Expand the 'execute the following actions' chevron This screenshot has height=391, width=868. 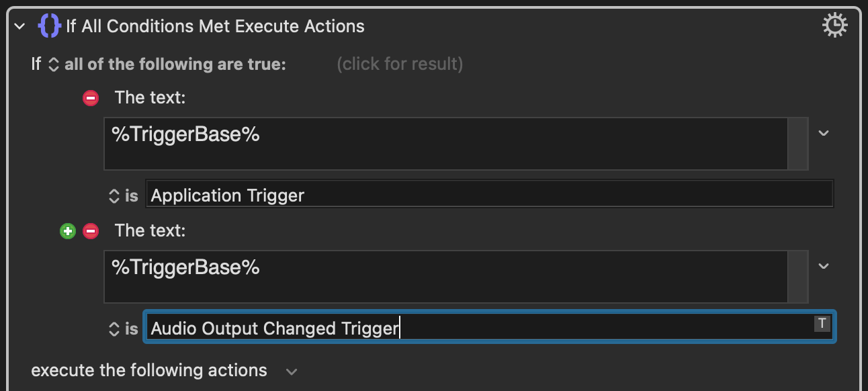point(291,372)
